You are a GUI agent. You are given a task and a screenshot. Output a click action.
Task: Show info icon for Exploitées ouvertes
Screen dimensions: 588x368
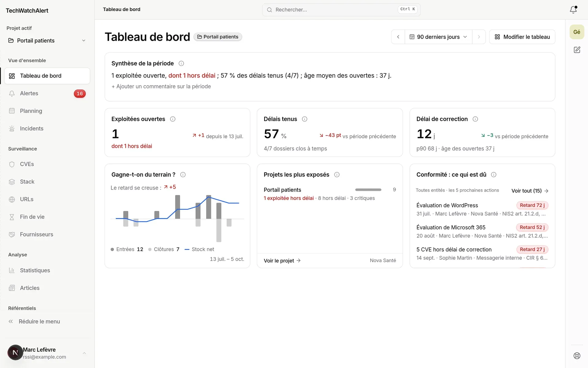(173, 119)
